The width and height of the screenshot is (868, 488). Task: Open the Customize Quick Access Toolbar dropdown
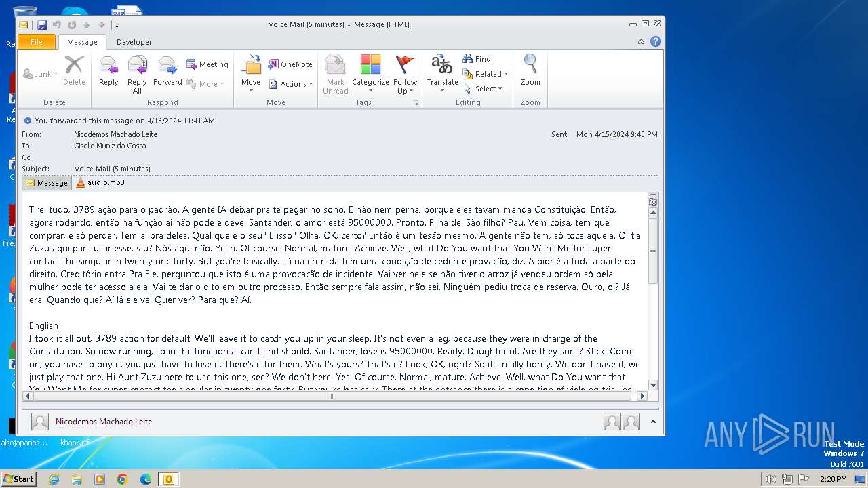pos(117,25)
